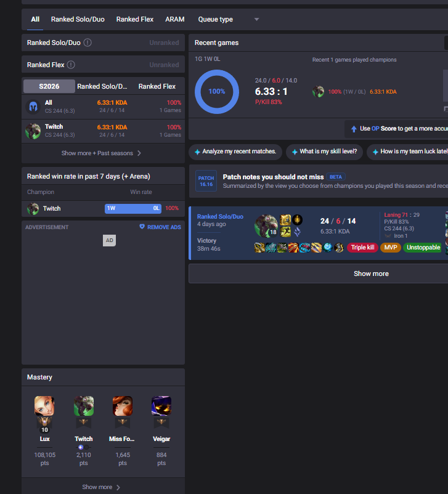Image resolution: width=448 pixels, height=494 pixels.
Task: Select Twitch icon under recent played champions
Action: point(318,92)
